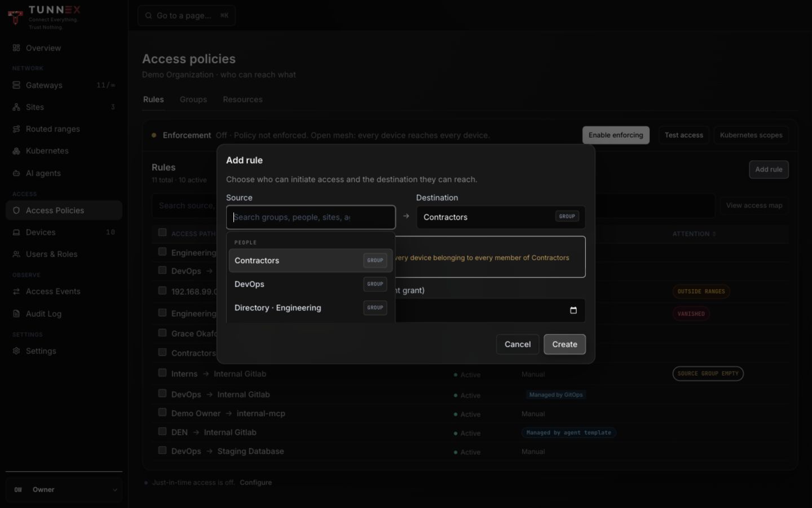Click the Managed by agent template badge

click(x=568, y=433)
